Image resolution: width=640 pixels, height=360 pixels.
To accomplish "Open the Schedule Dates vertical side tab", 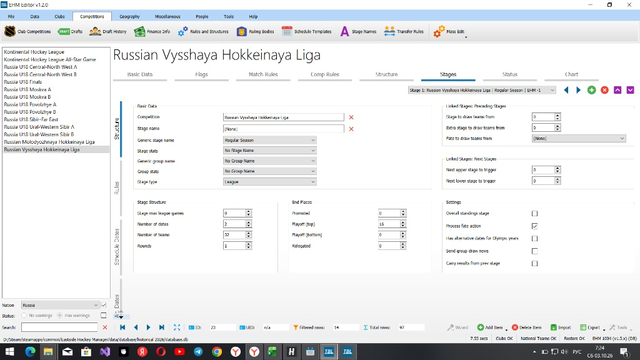I will 117,247.
